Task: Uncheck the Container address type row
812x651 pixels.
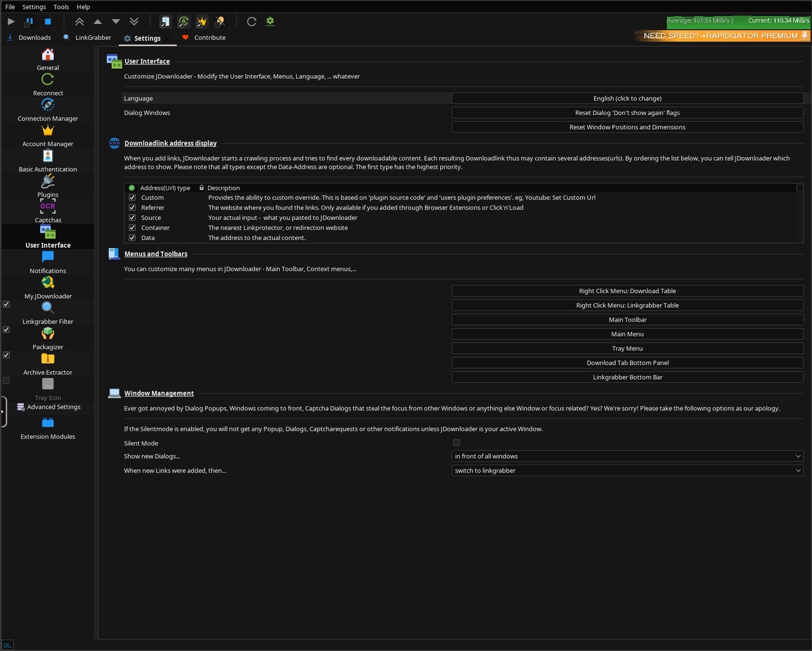Action: (x=132, y=228)
